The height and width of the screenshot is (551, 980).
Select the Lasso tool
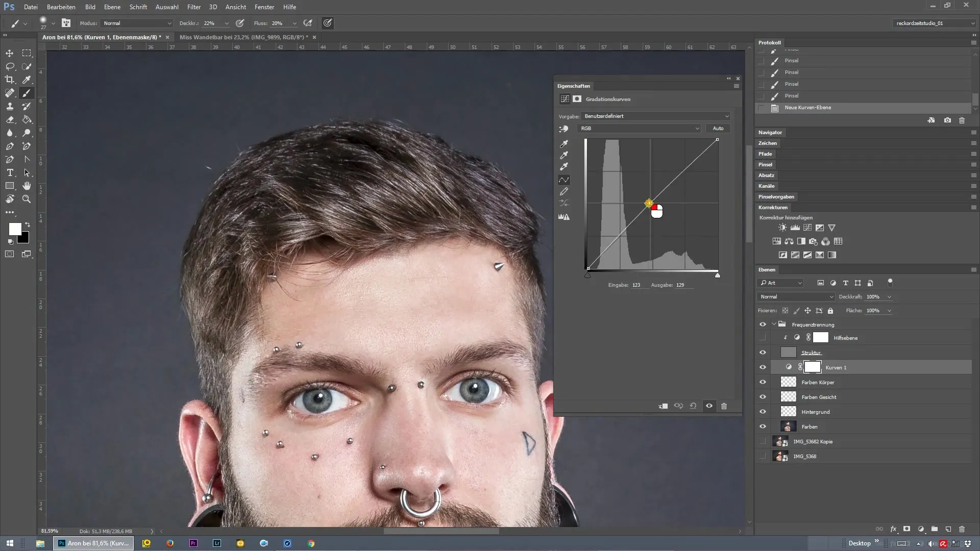tap(10, 66)
